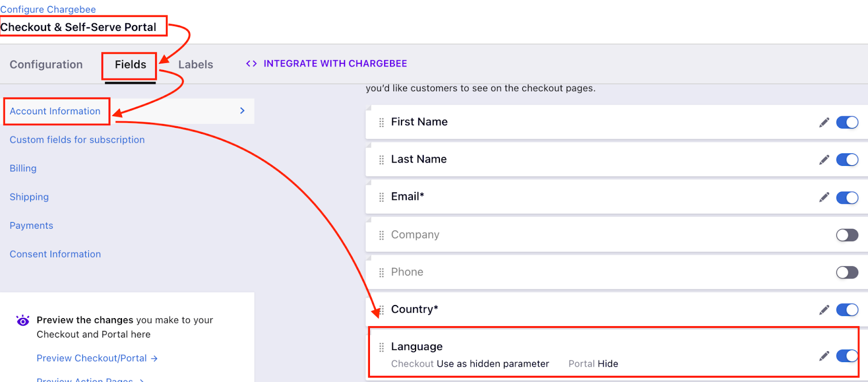868x382 pixels.
Task: Click pencil icon for Last Name field
Action: coord(824,160)
